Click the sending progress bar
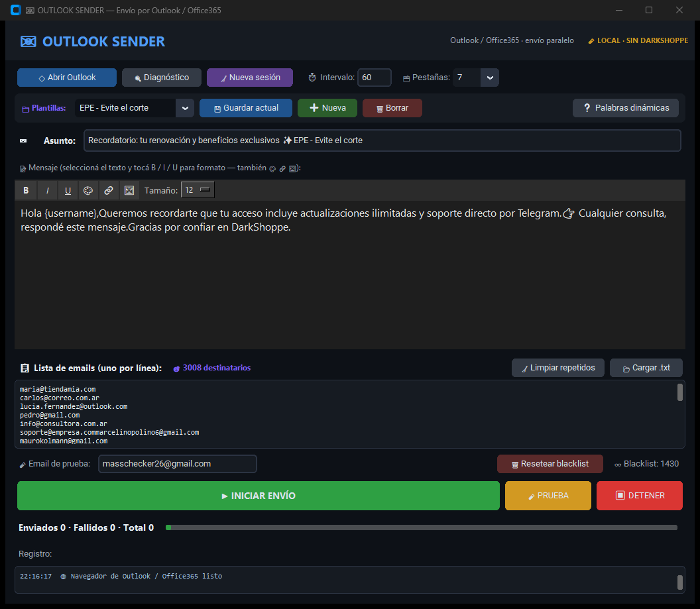This screenshot has height=609, width=700. (422, 527)
